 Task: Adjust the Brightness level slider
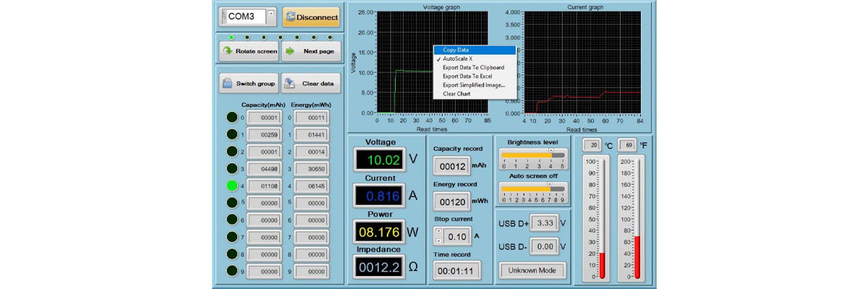(533, 155)
